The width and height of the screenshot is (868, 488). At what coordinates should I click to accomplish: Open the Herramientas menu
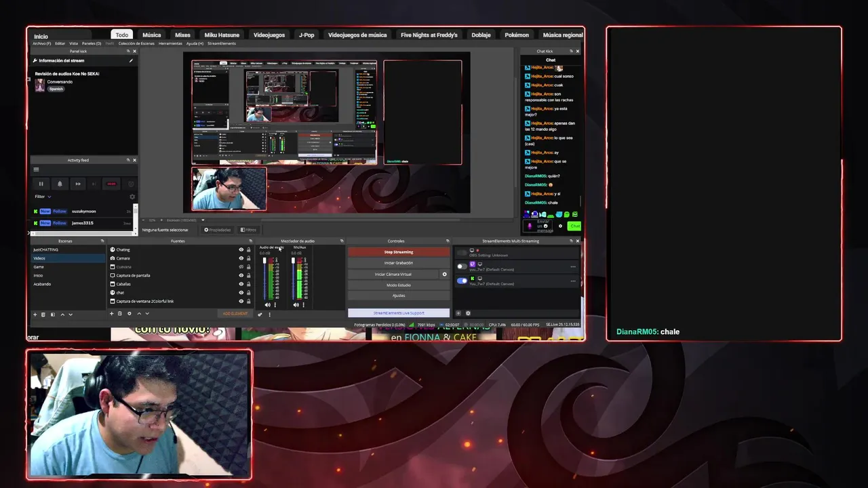click(170, 43)
